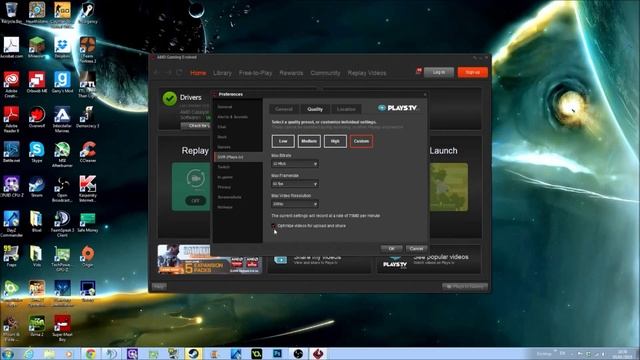This screenshot has height=360, width=640.
Task: Open Photoshop from the taskbar
Action: pos(278,353)
